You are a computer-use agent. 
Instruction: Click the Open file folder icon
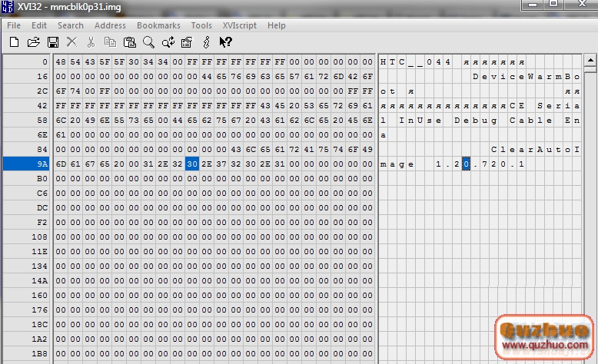(x=34, y=42)
